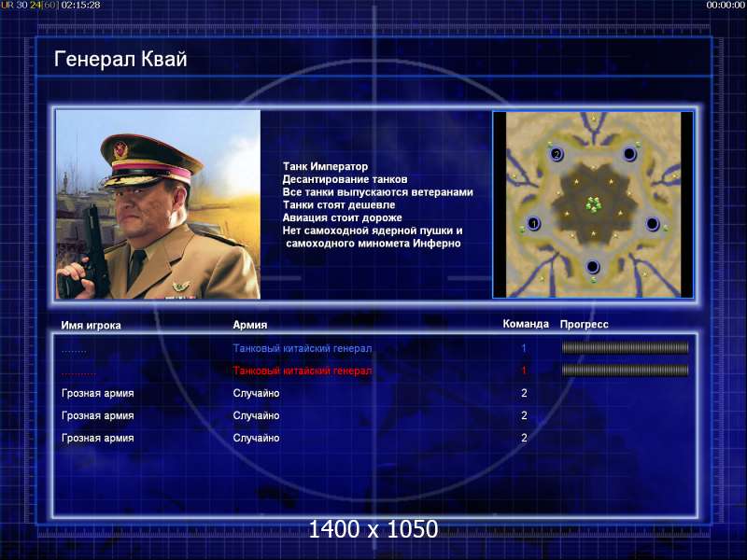Select the green supply cluster at map center
The height and width of the screenshot is (560, 747).
[x=594, y=204]
